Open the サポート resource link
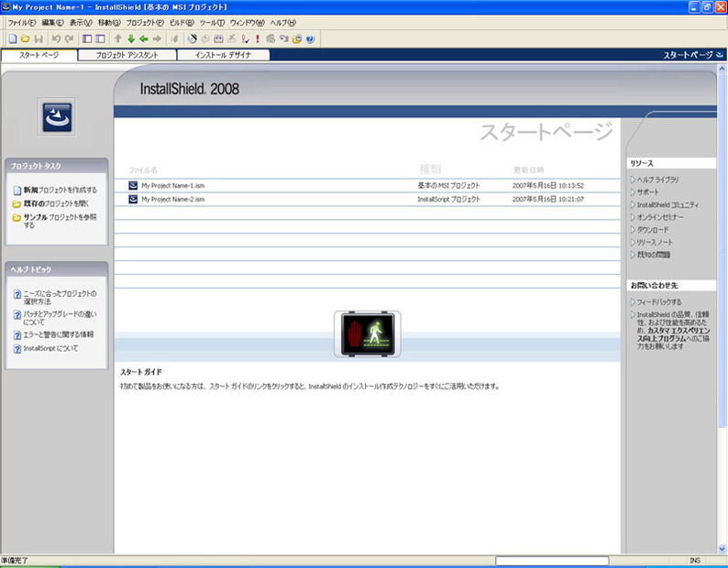Screen dimensions: 728x568 tap(647, 192)
